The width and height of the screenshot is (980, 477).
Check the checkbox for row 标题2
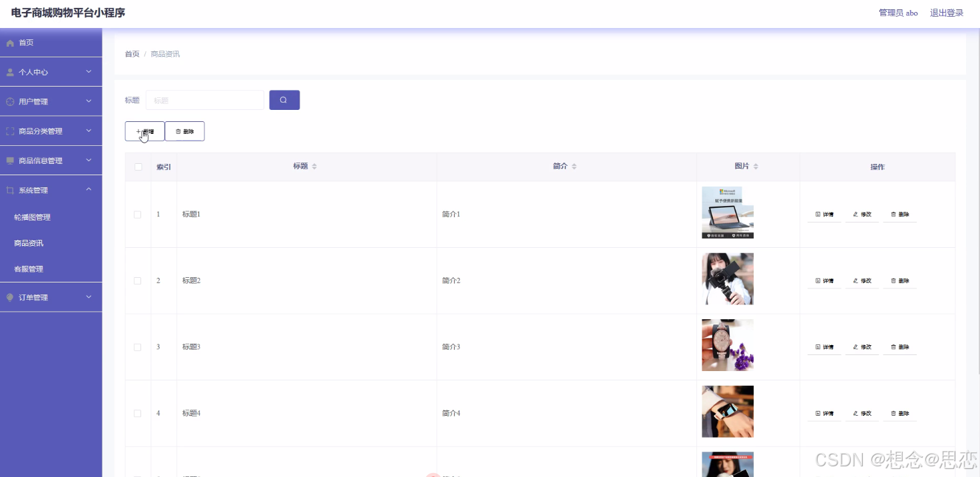138,280
